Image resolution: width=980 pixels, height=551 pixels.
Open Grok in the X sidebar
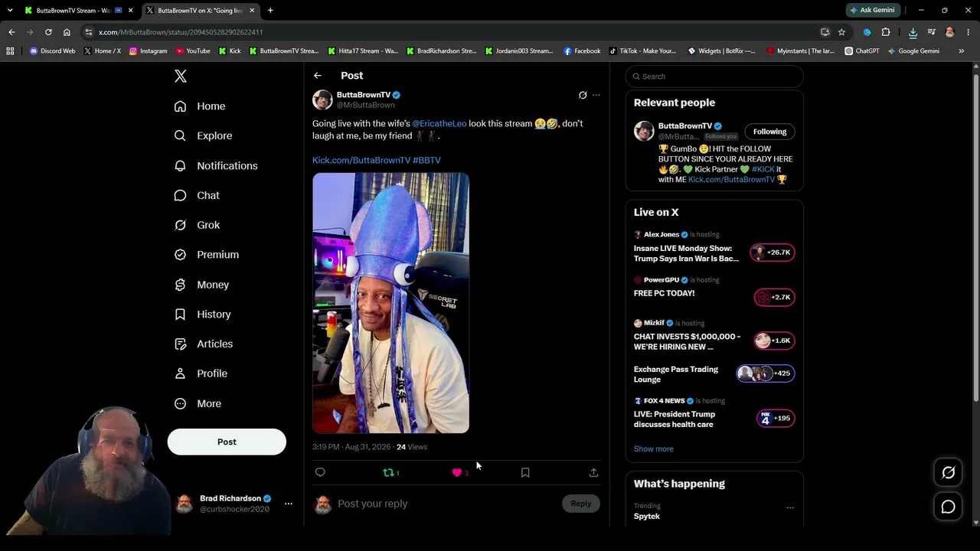coord(197,225)
